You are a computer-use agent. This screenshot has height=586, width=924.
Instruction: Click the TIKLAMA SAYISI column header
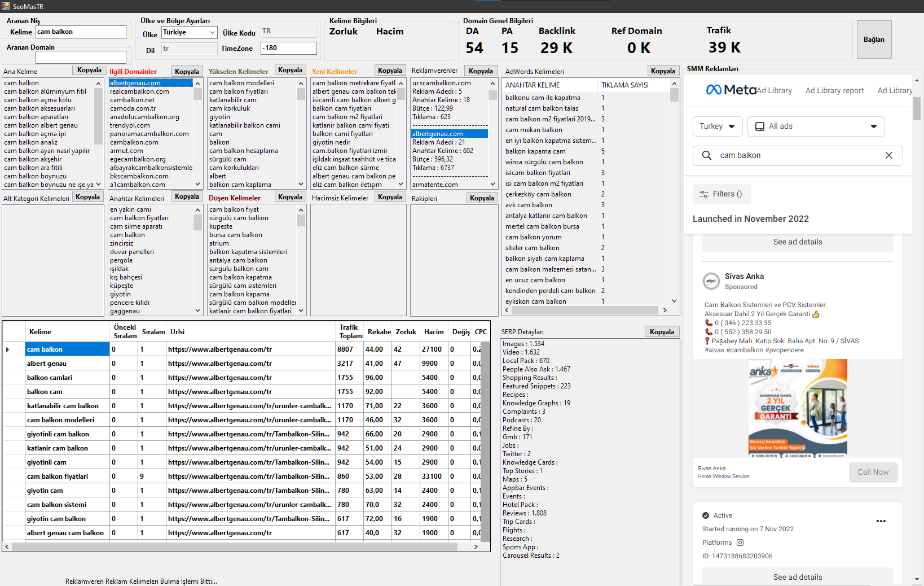pos(633,85)
